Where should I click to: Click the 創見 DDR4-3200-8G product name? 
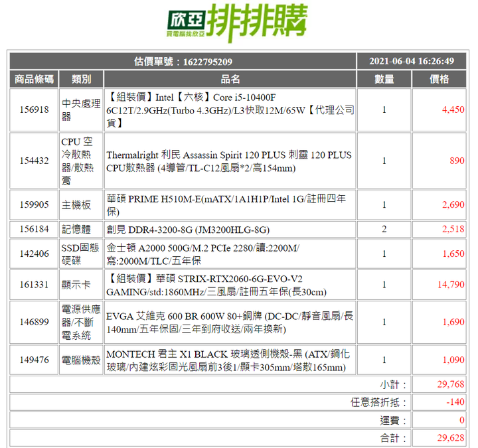(x=188, y=230)
